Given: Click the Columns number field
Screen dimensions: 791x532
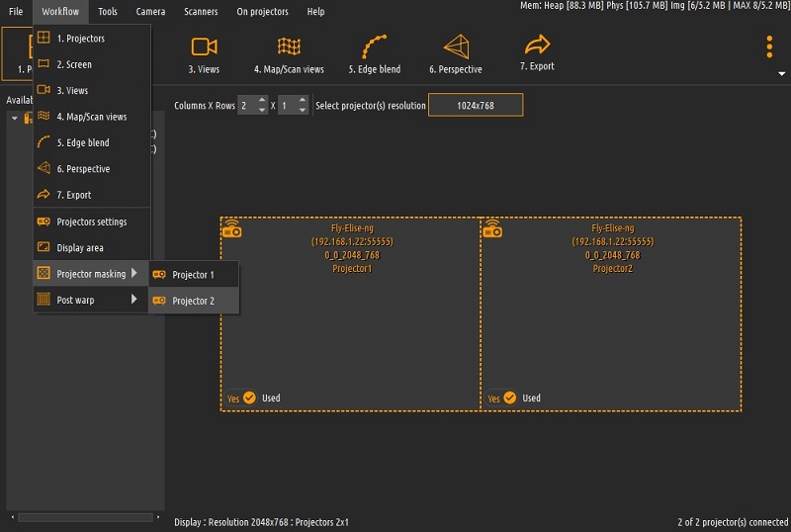Looking at the screenshot, I should (247, 106).
